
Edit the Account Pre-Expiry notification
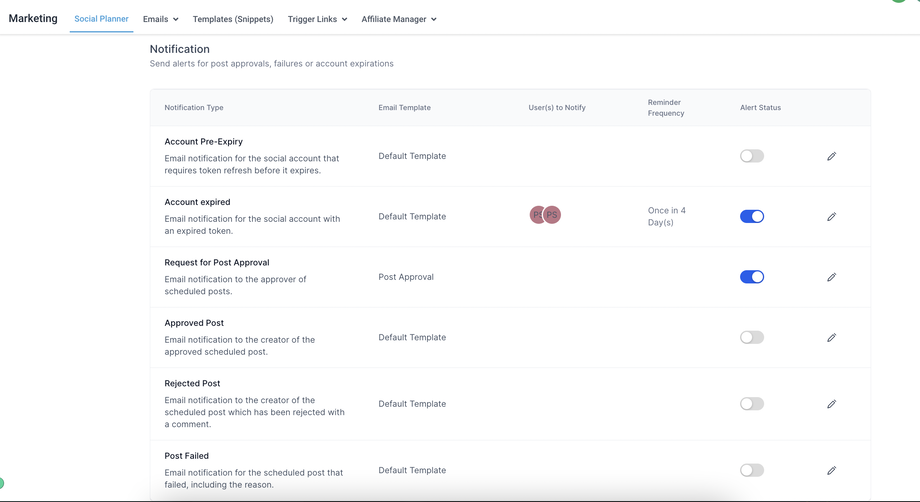831,157
